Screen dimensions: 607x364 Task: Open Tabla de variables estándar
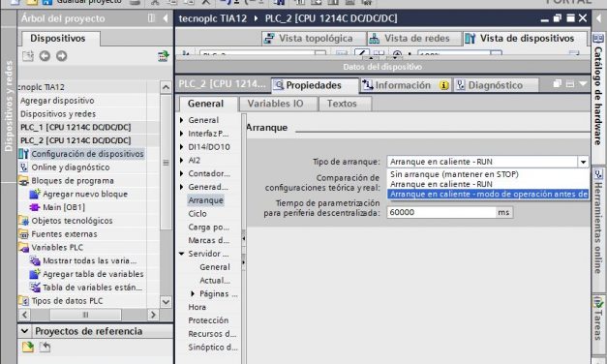tap(92, 288)
